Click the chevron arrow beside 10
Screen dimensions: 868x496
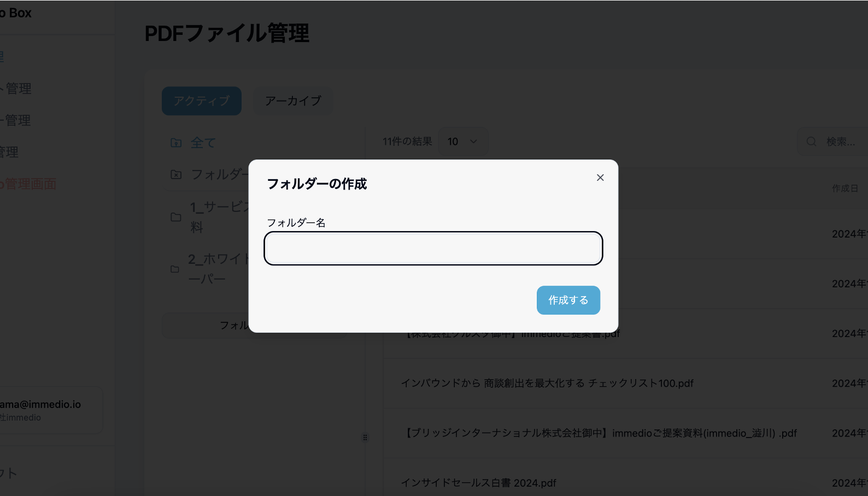473,141
